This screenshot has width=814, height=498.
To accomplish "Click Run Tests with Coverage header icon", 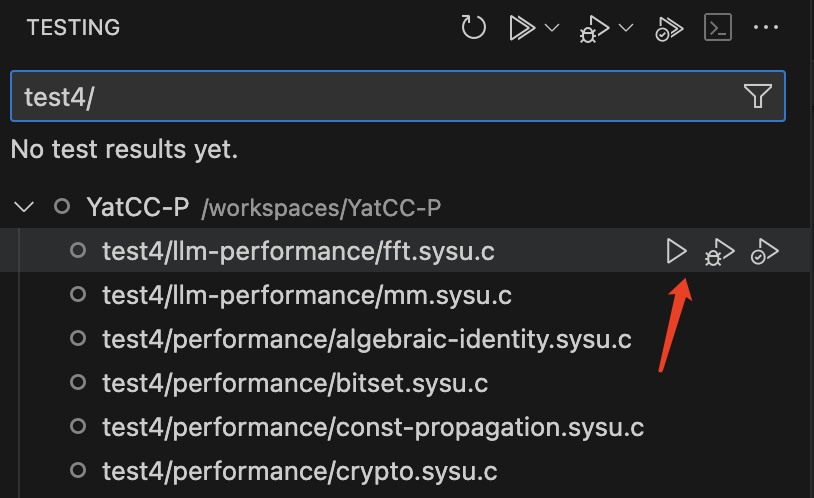I will click(668, 28).
